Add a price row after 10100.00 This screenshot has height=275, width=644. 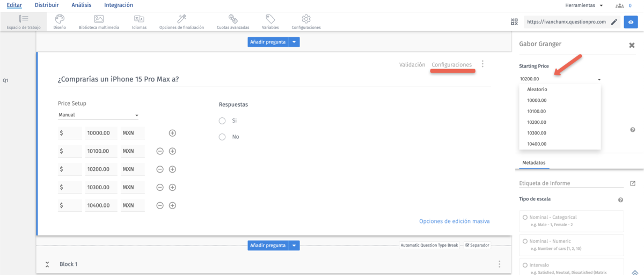[x=172, y=151]
